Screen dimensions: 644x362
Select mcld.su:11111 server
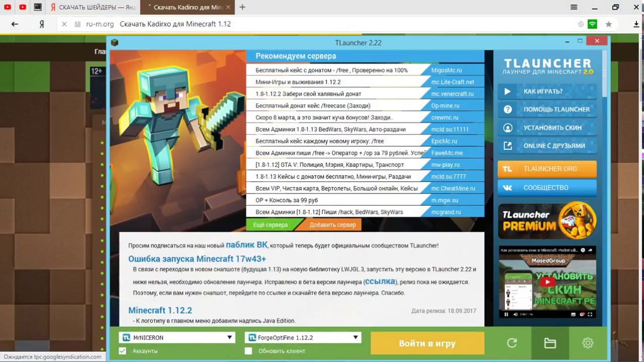[365, 129]
